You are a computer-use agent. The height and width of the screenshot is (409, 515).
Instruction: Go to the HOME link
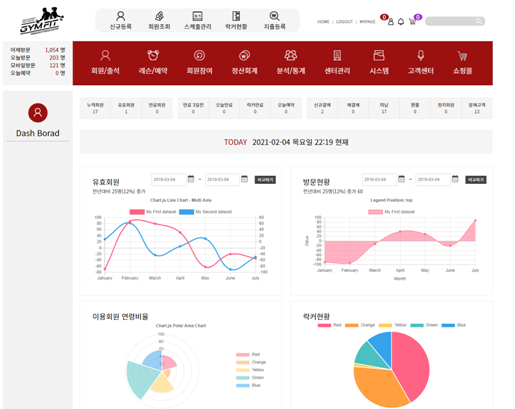[323, 22]
